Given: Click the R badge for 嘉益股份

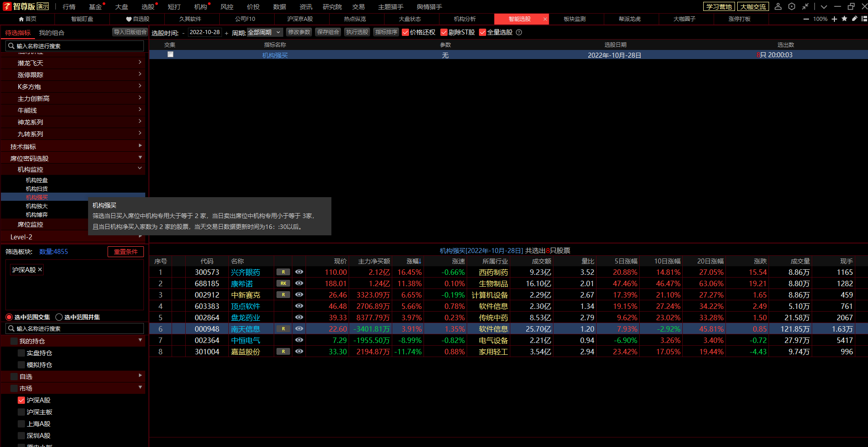Looking at the screenshot, I should coord(283,352).
